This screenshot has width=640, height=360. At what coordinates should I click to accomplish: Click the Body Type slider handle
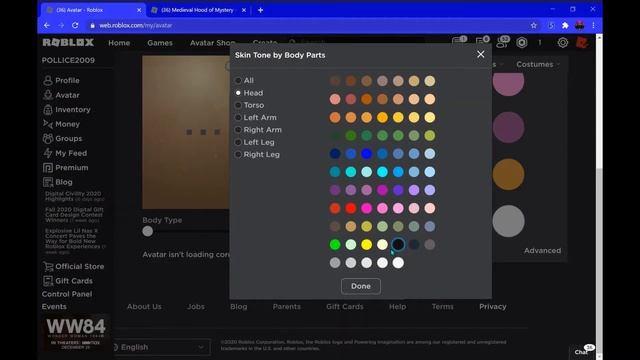[148, 231]
